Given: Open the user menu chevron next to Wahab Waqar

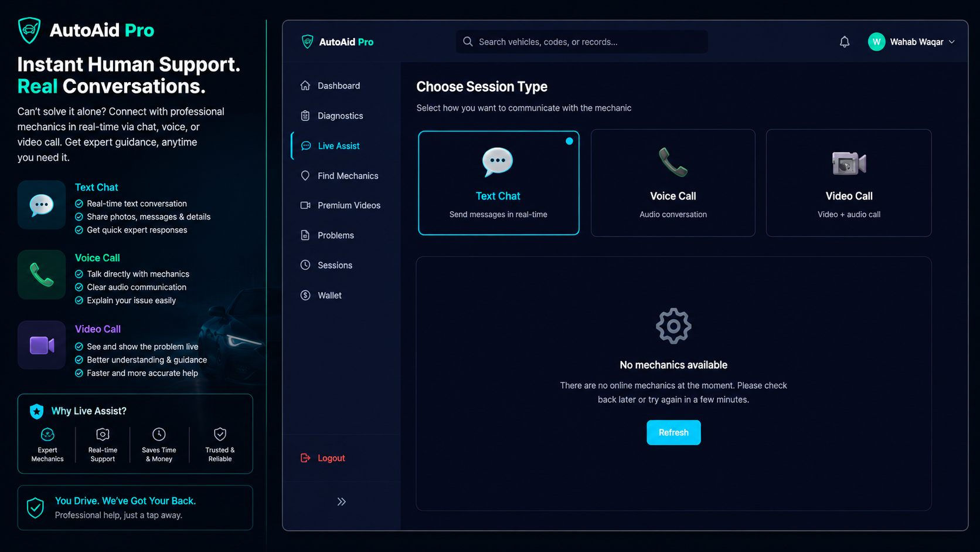Looking at the screenshot, I should 952,42.
